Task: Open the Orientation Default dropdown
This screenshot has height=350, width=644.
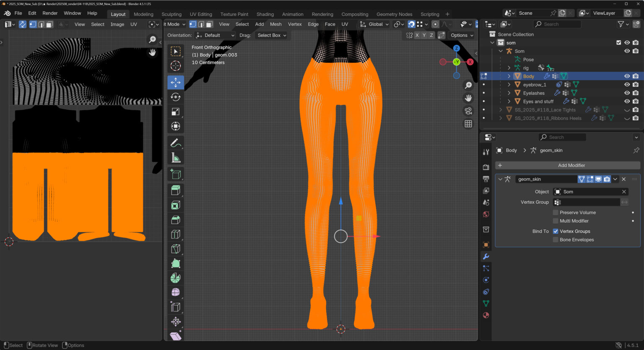Action: point(215,35)
